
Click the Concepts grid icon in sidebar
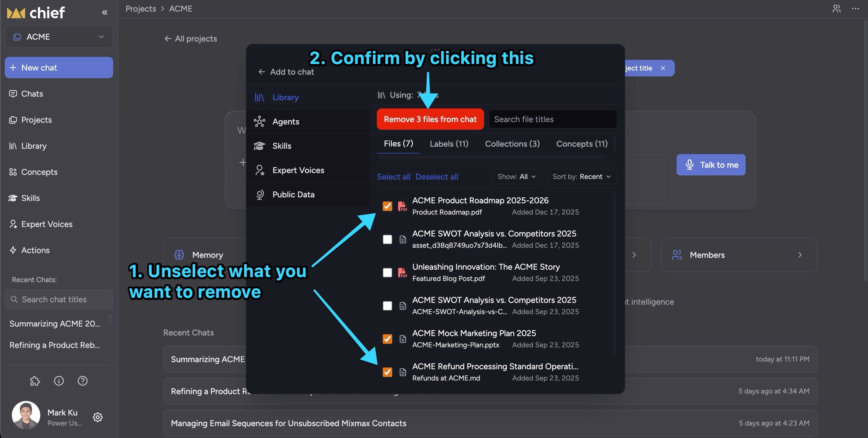pyautogui.click(x=13, y=172)
